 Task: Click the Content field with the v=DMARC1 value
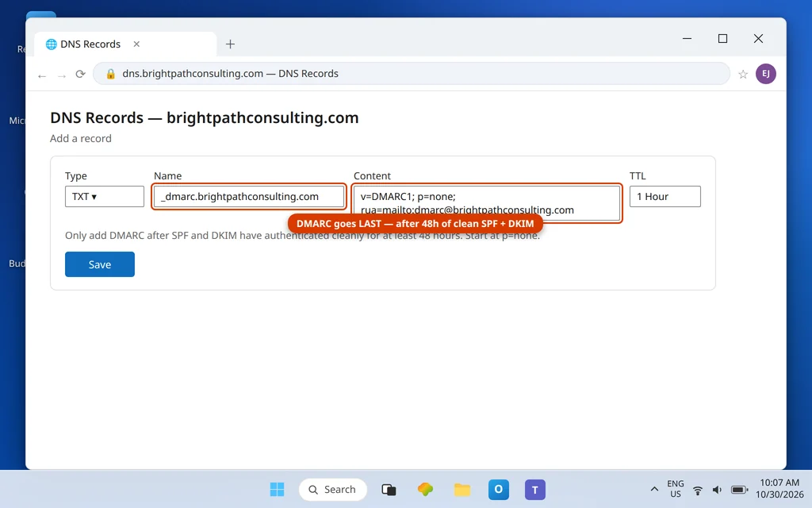[486, 203]
